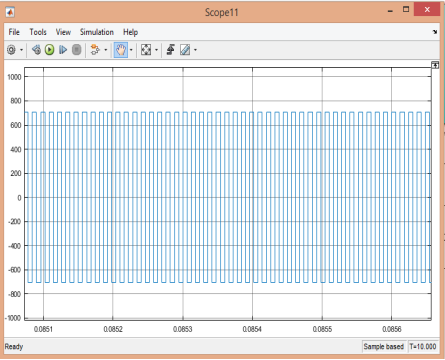Expand dropdown arrow beside Pan hand tool
This screenshot has width=445, height=360.
click(x=131, y=50)
